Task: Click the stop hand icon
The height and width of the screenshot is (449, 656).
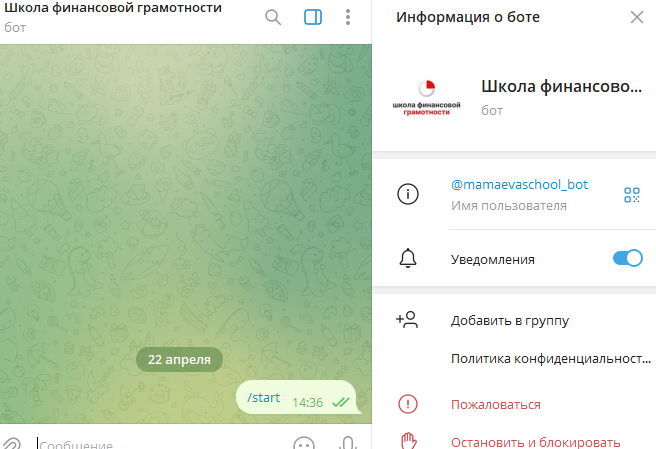Action: (x=408, y=441)
